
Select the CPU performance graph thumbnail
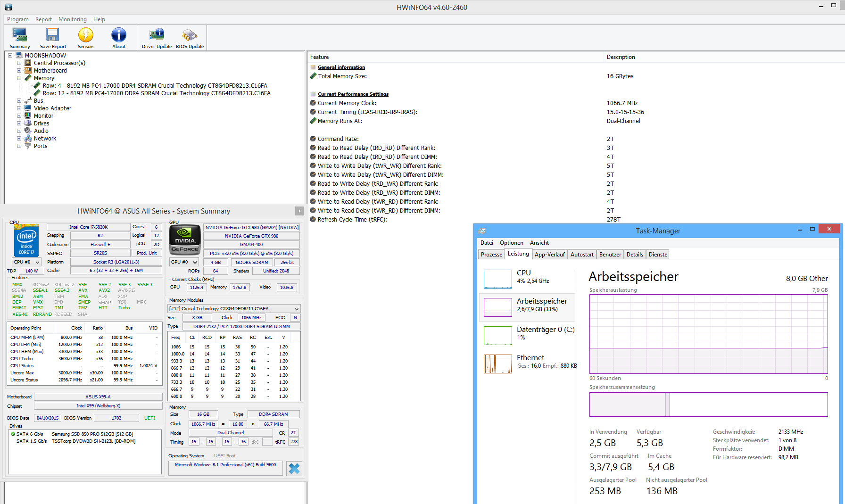[x=498, y=279]
